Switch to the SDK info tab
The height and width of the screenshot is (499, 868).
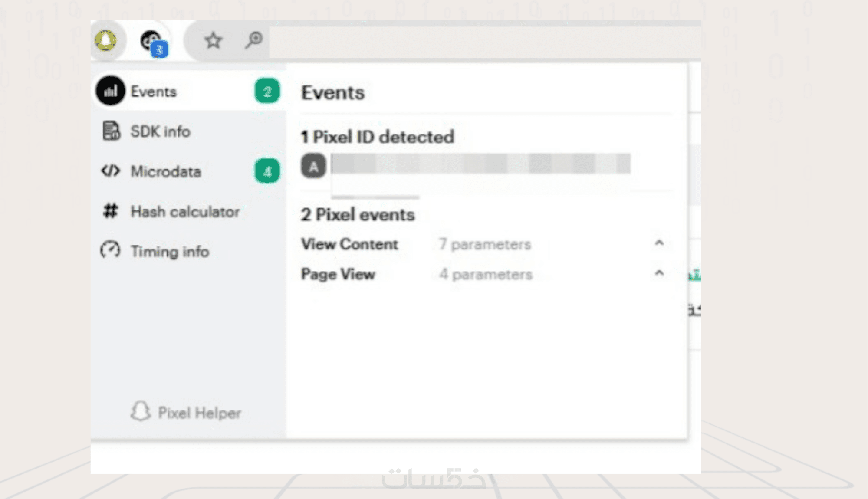pos(160,131)
